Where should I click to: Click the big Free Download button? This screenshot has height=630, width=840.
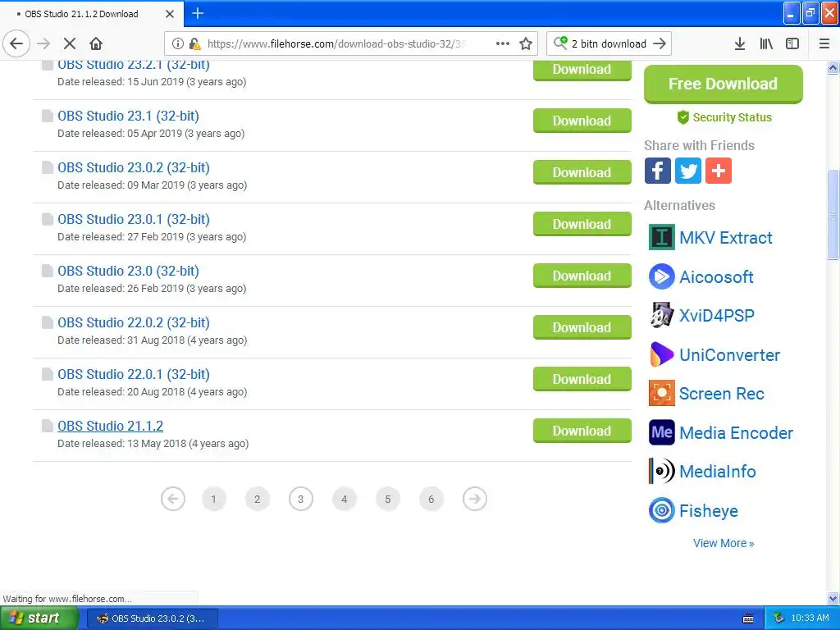click(x=724, y=84)
